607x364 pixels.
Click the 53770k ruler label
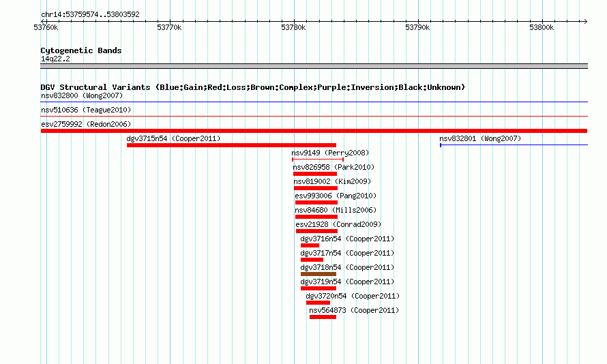coord(169,27)
